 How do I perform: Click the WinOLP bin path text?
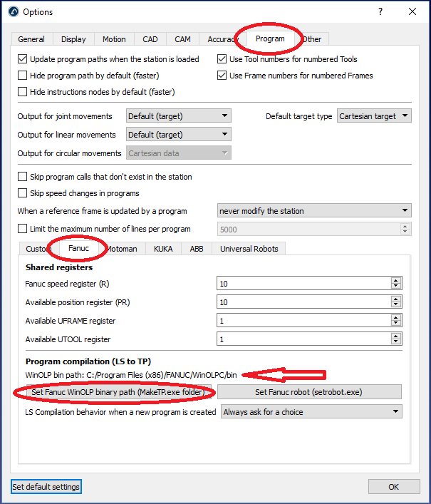131,375
